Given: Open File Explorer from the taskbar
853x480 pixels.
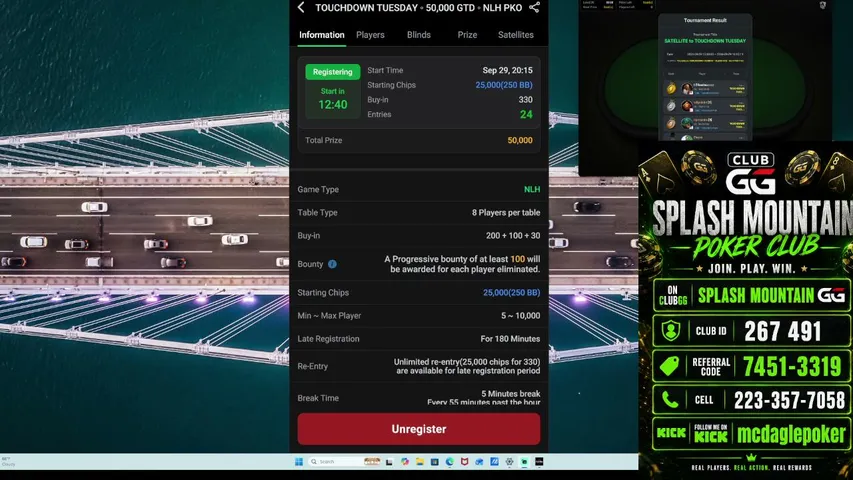Looking at the screenshot, I should pos(419,461).
